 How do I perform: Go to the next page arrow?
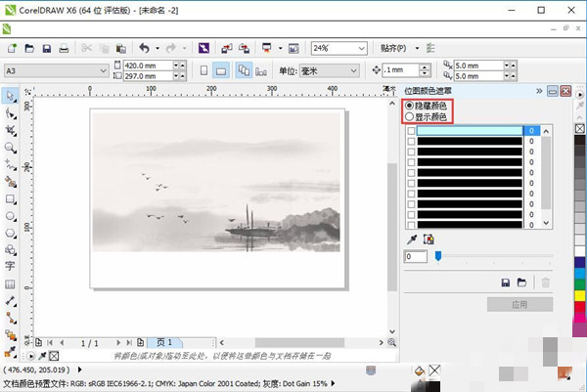coord(118,342)
